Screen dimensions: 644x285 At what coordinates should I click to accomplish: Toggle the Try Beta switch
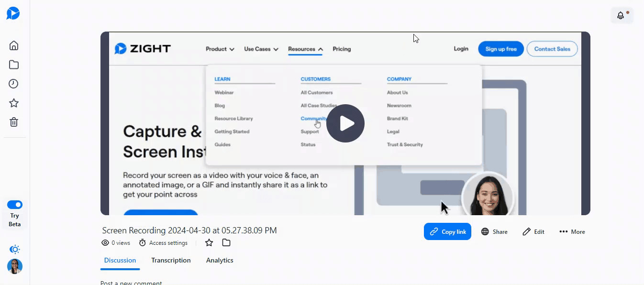pyautogui.click(x=15, y=205)
